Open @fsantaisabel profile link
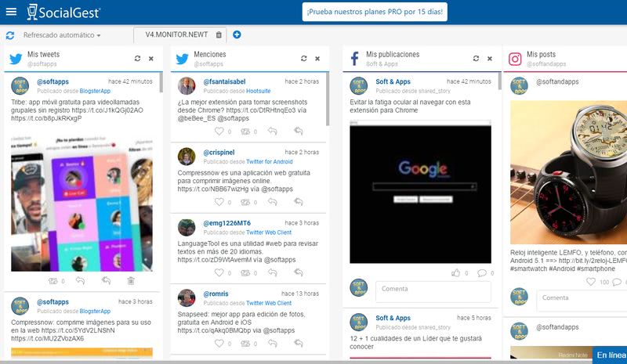This screenshot has width=627, height=364. (224, 81)
